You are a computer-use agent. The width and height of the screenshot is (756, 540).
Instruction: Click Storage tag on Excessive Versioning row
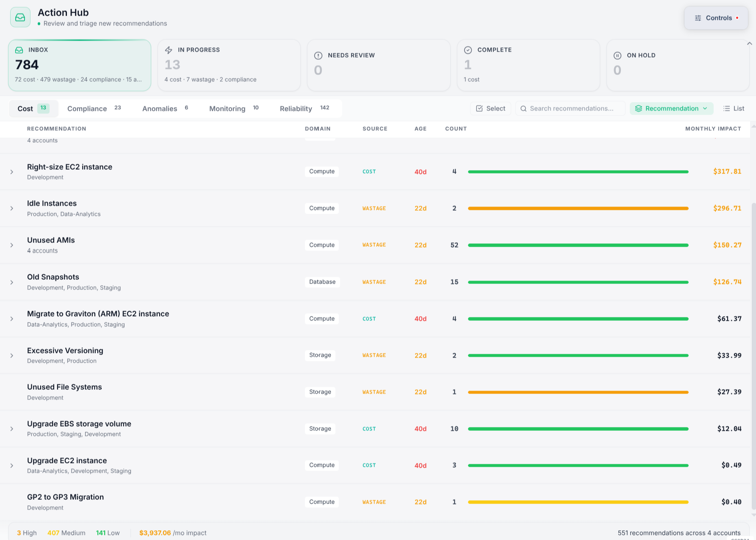320,355
